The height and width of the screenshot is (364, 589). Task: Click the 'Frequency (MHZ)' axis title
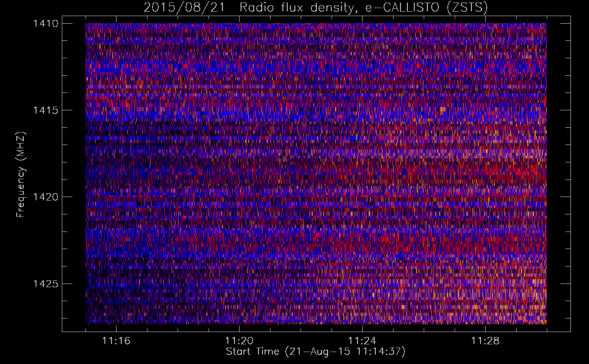21,175
